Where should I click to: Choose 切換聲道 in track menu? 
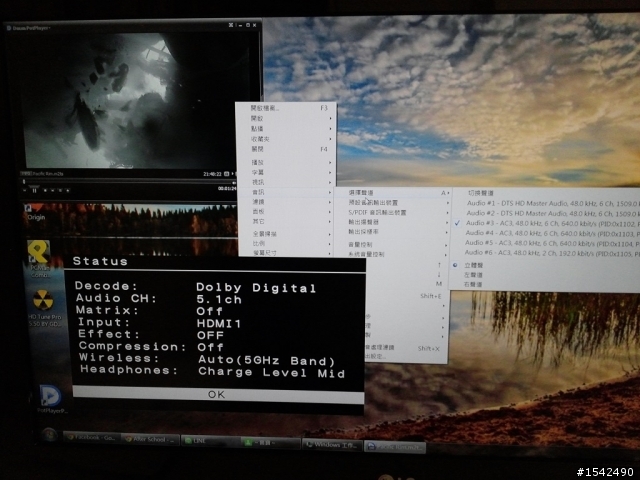click(x=546, y=193)
